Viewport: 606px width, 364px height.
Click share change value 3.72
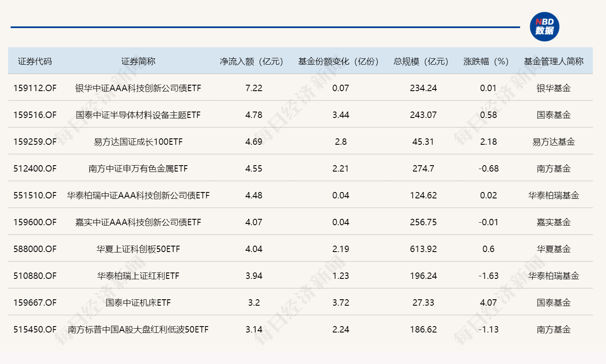click(341, 303)
